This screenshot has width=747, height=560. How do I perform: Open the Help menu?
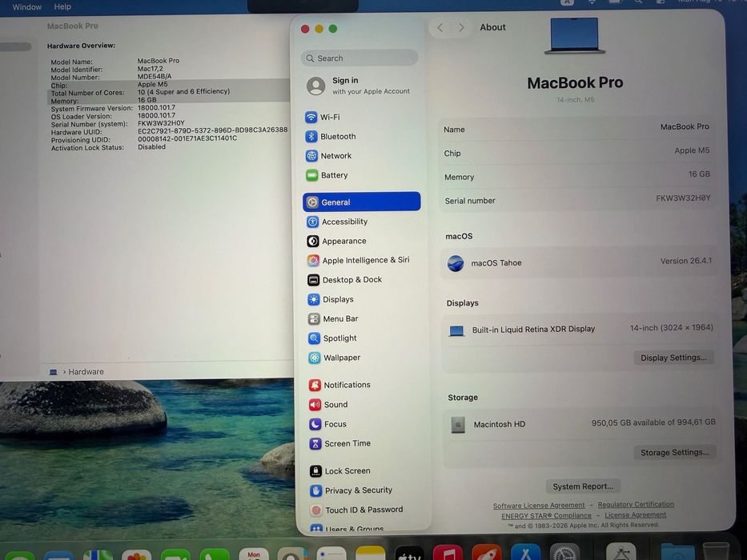(62, 6)
